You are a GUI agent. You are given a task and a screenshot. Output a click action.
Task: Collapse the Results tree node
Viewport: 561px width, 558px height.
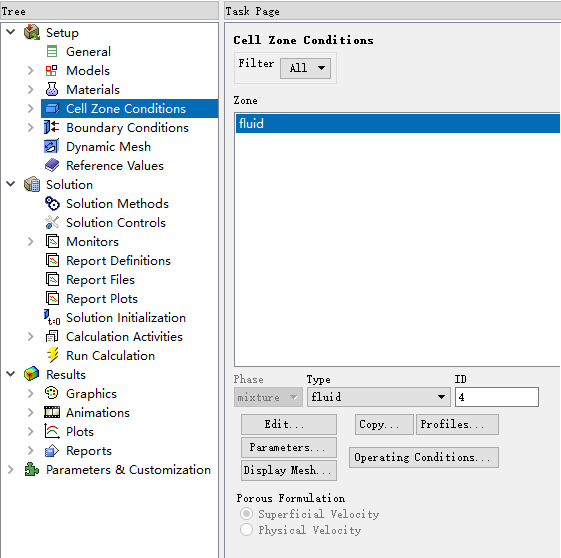11,374
